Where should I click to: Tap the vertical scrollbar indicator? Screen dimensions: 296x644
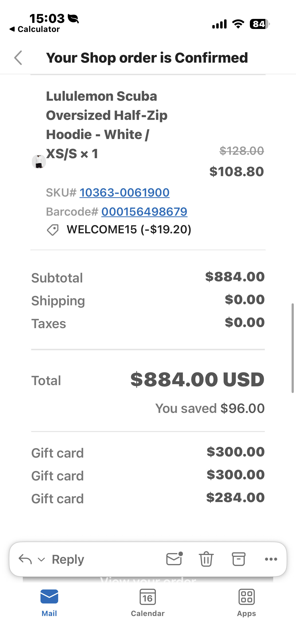click(x=293, y=348)
